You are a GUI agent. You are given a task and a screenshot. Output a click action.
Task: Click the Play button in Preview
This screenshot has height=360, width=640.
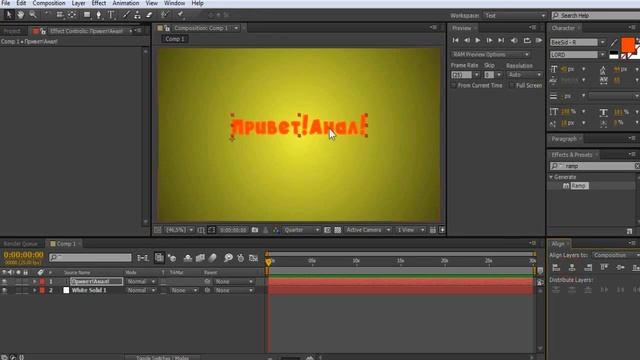click(478, 40)
